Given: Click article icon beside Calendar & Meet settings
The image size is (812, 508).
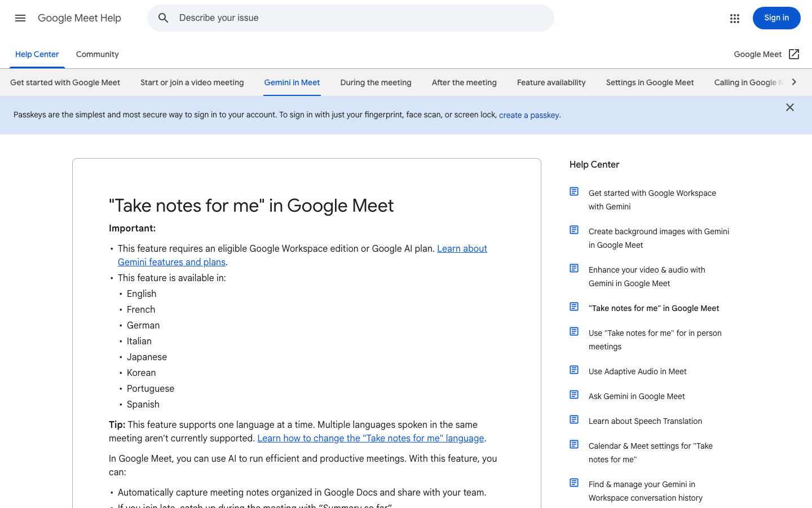Looking at the screenshot, I should click(574, 444).
